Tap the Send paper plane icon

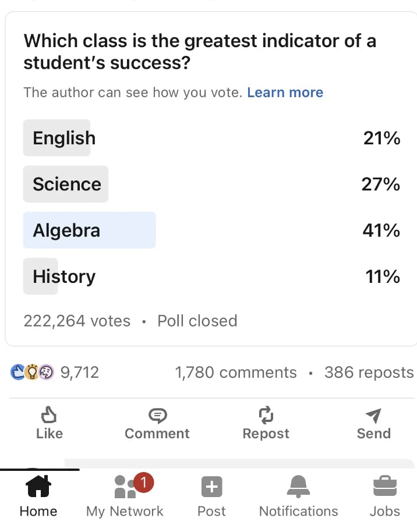373,415
